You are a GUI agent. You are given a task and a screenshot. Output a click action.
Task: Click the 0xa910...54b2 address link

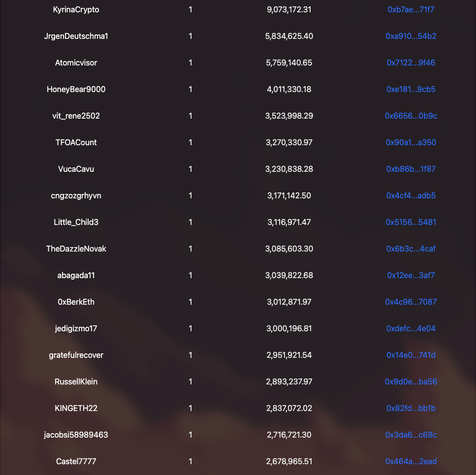[x=411, y=36]
